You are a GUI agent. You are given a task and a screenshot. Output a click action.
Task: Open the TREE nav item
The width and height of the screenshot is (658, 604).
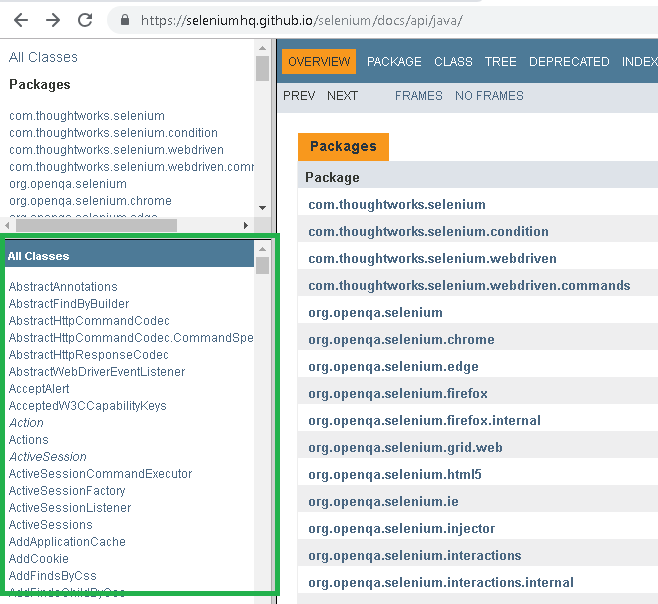pos(501,62)
